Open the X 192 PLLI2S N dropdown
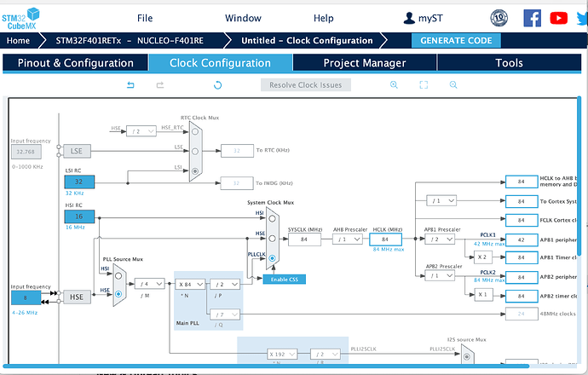 282,354
